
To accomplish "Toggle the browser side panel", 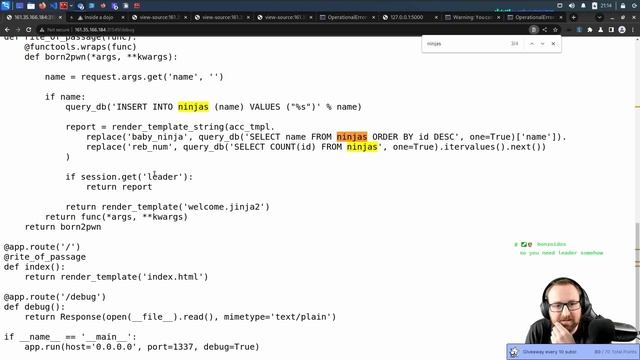I will pos(611,30).
